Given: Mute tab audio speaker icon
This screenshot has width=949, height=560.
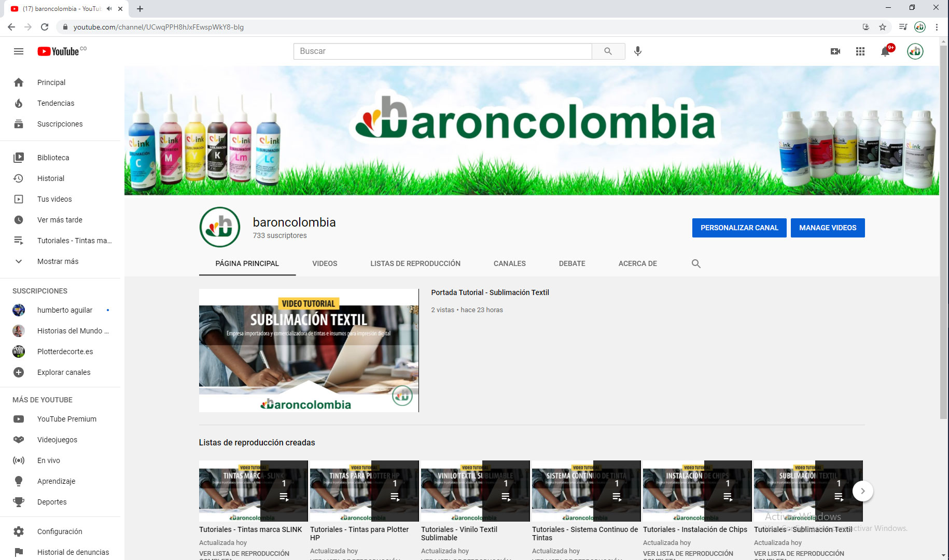Looking at the screenshot, I should click(109, 9).
